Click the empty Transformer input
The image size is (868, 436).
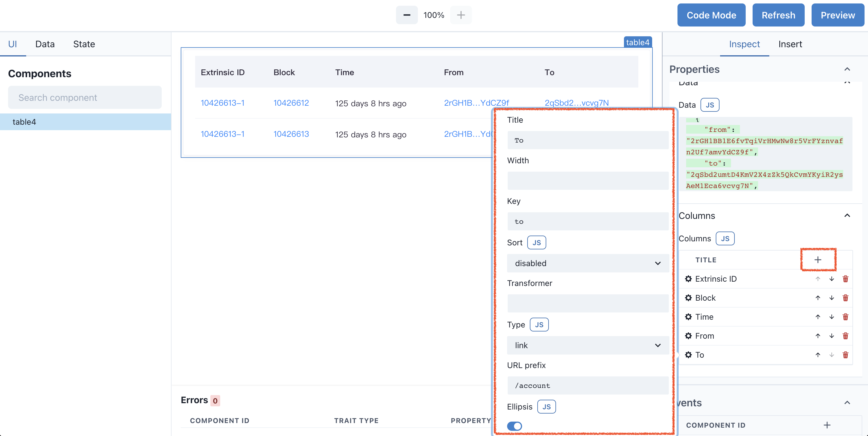coord(588,304)
